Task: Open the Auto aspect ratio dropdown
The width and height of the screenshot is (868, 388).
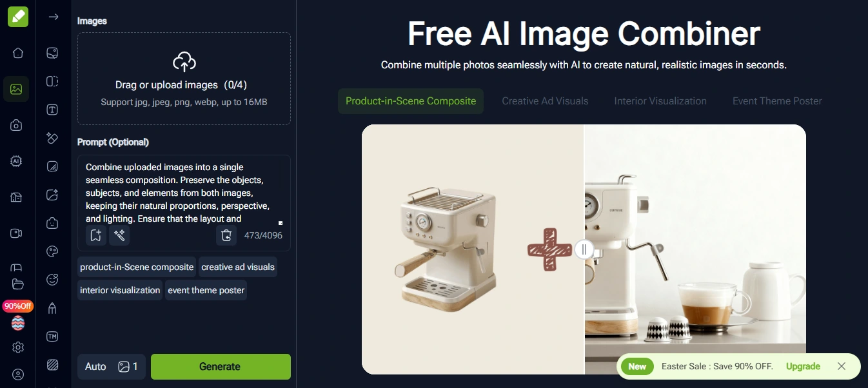Action: click(95, 367)
